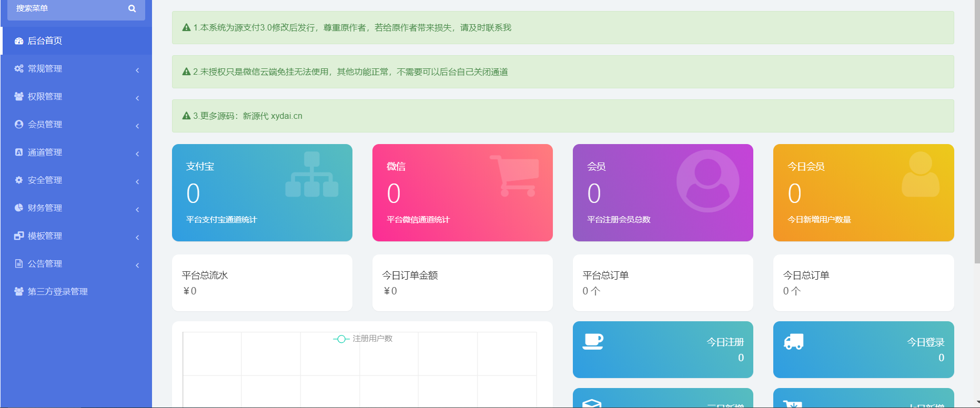The width and height of the screenshot is (980, 408).
Task: Click the letter icon beside 通道管理
Action: coord(19,152)
